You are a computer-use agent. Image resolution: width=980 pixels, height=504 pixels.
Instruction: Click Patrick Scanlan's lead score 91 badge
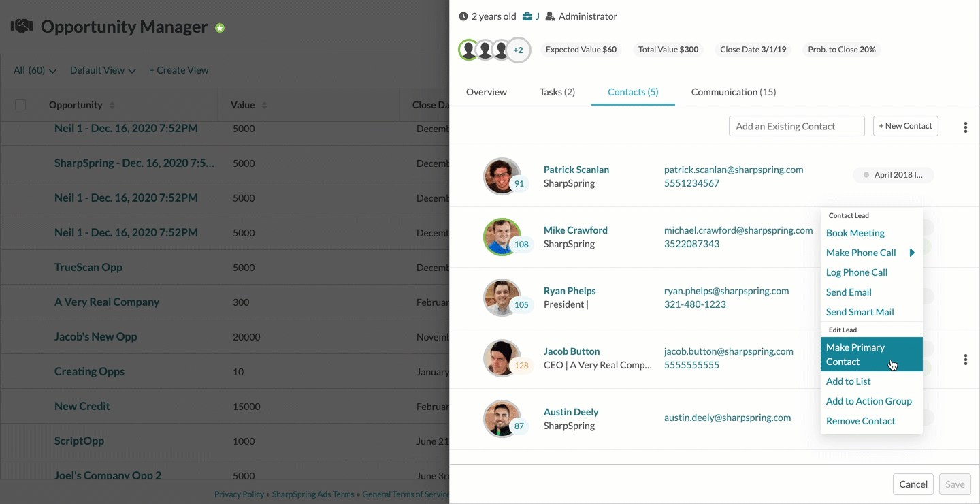pyautogui.click(x=519, y=184)
